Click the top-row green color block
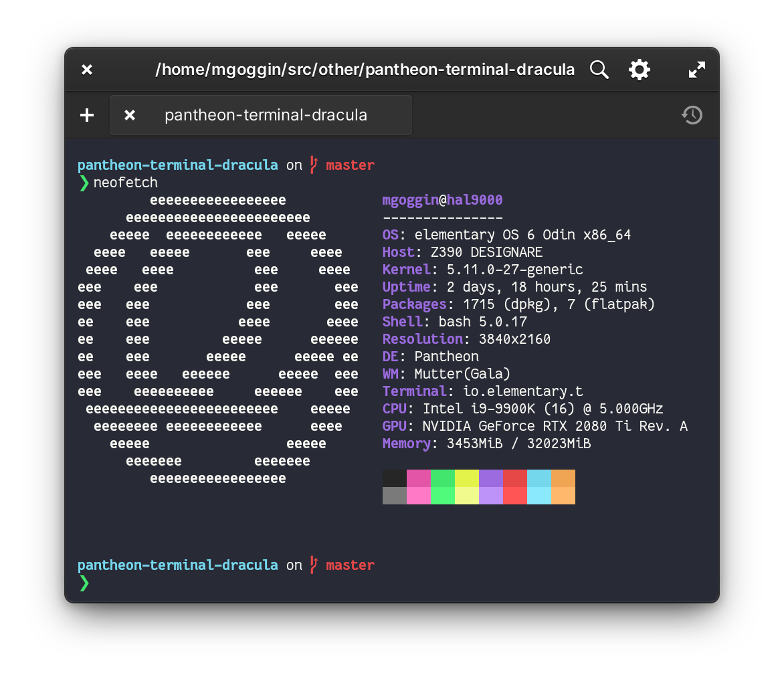The image size is (784, 685). tap(442, 478)
